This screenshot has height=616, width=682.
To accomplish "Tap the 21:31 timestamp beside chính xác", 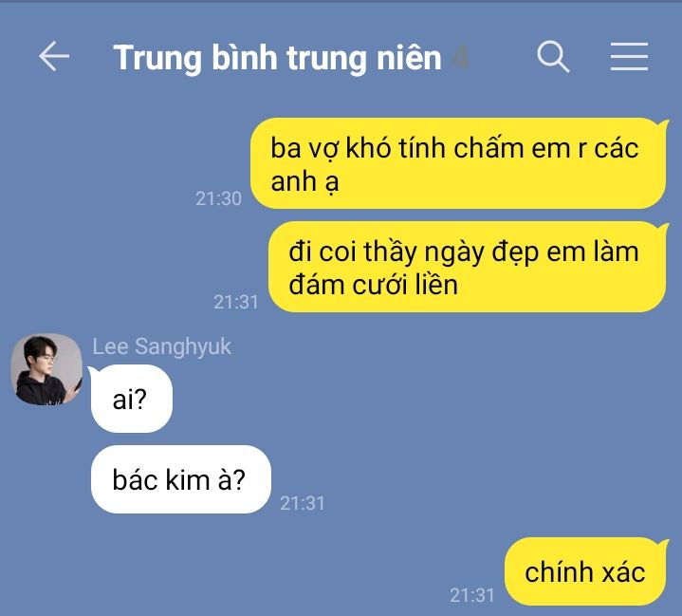I will pyautogui.click(x=472, y=595).
